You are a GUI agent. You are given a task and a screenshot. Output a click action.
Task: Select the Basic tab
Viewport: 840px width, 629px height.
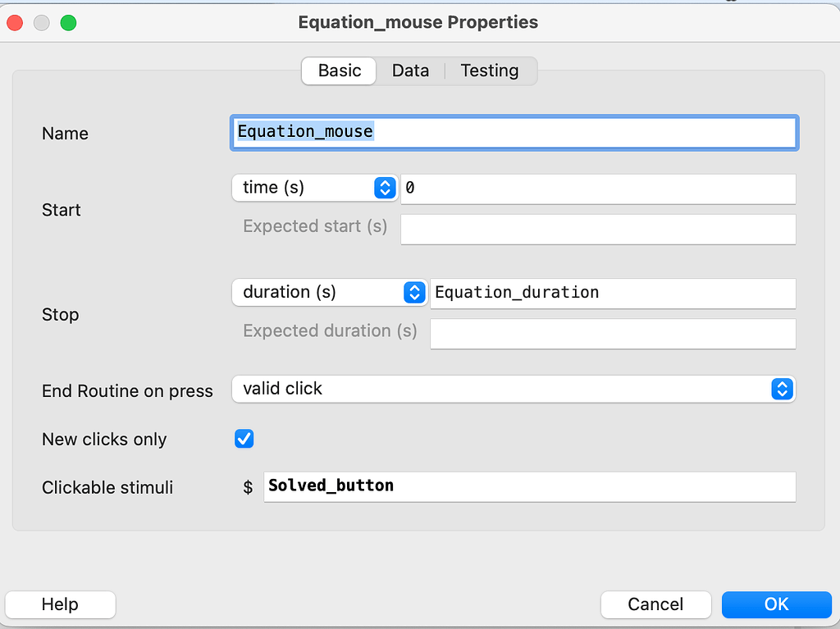(338, 71)
